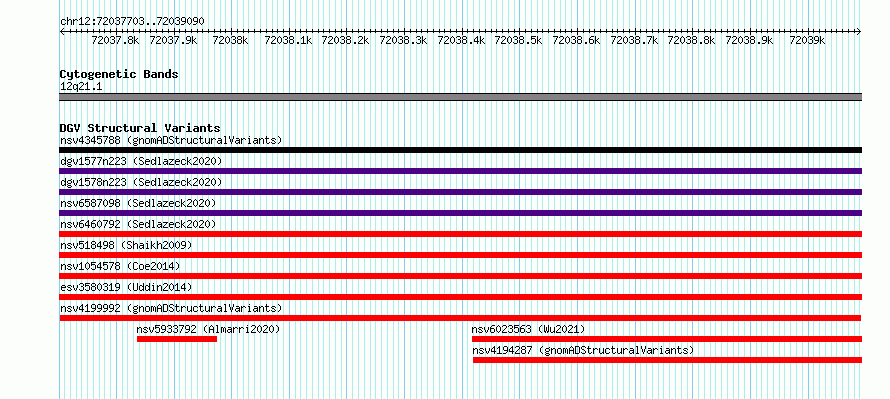Click the 72038.3k ruler tick label

(404, 41)
